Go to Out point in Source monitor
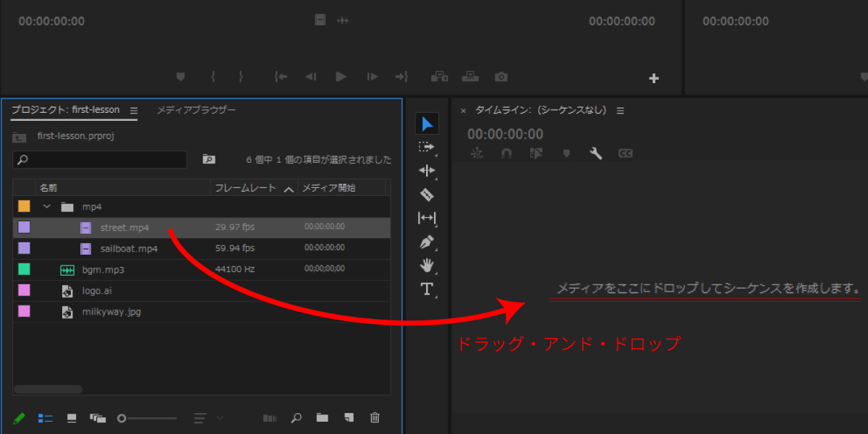Image resolution: width=868 pixels, height=434 pixels. [x=401, y=77]
